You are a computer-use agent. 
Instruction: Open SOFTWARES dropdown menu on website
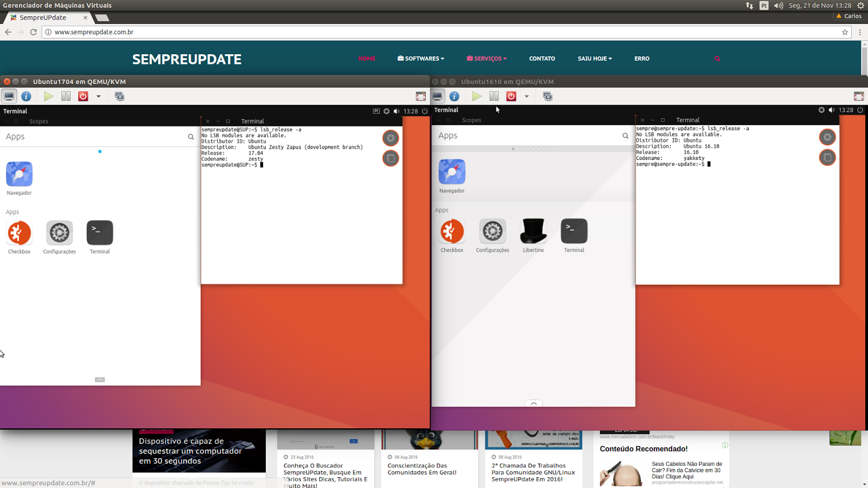point(421,59)
